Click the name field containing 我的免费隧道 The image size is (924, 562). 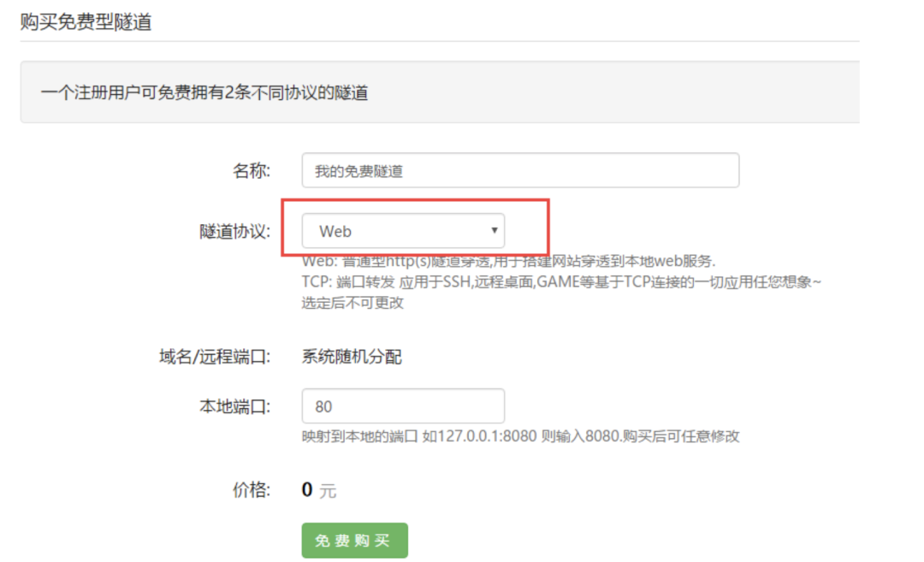coord(519,171)
